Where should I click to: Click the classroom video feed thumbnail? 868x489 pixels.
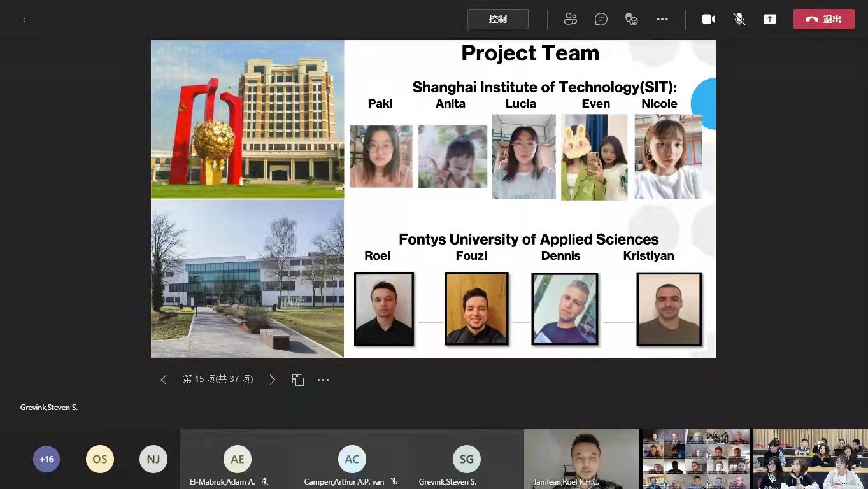[810, 458]
